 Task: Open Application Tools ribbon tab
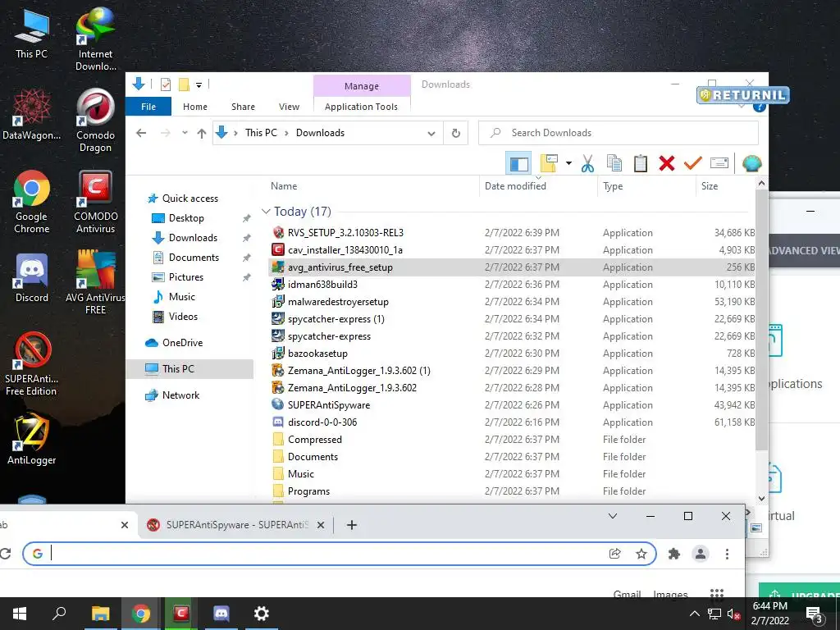(x=362, y=107)
